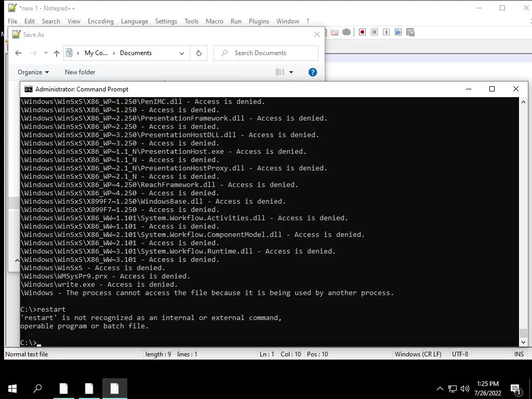The width and height of the screenshot is (532, 399).
Task: Select the Documents breadcrumb segment
Action: tap(136, 53)
